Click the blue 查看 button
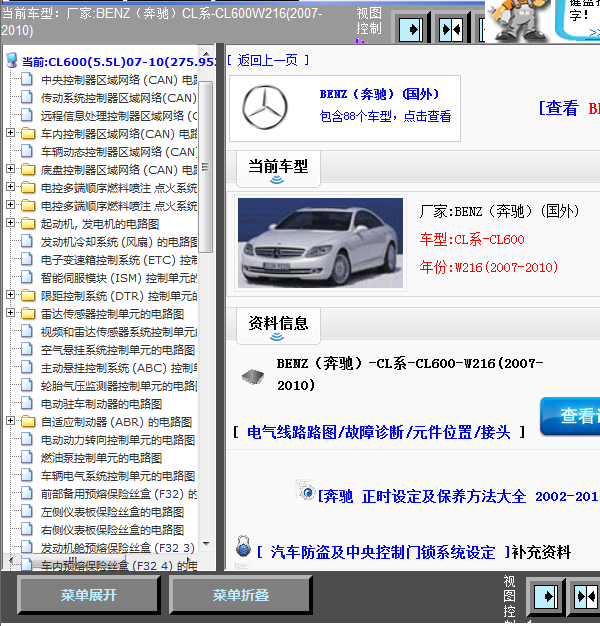 pos(570,416)
